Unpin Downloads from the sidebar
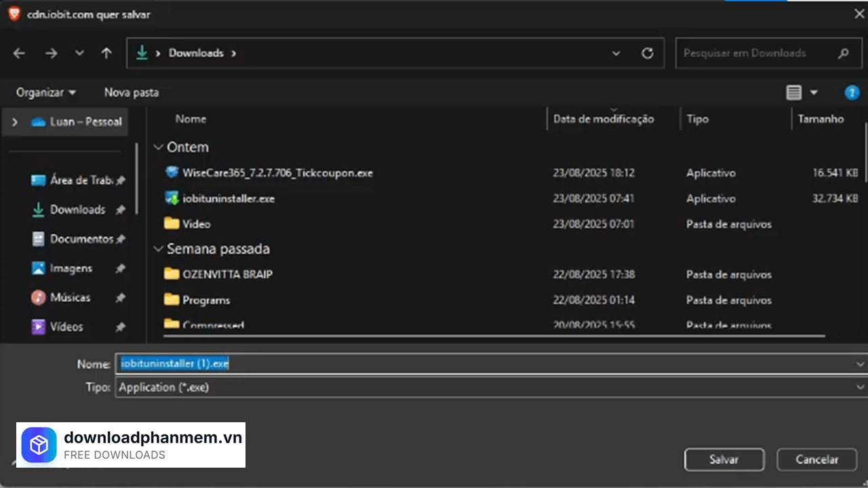Viewport: 868px width, 488px height. click(120, 210)
